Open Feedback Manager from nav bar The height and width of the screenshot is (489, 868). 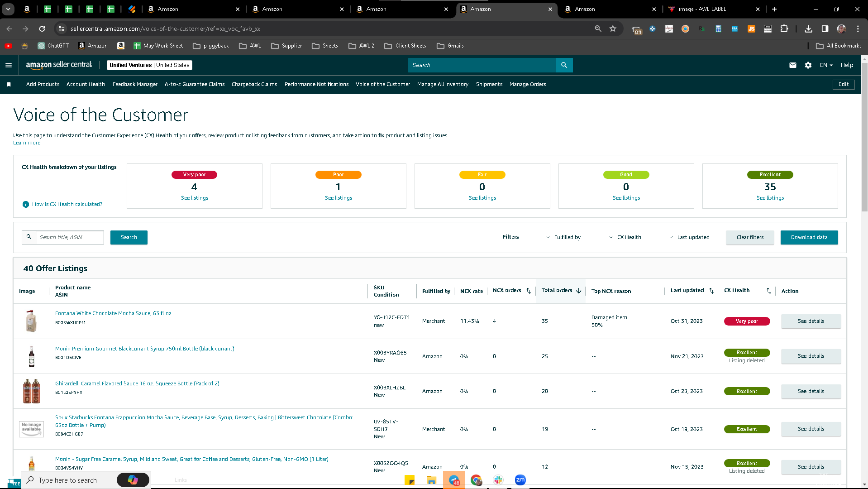point(135,84)
